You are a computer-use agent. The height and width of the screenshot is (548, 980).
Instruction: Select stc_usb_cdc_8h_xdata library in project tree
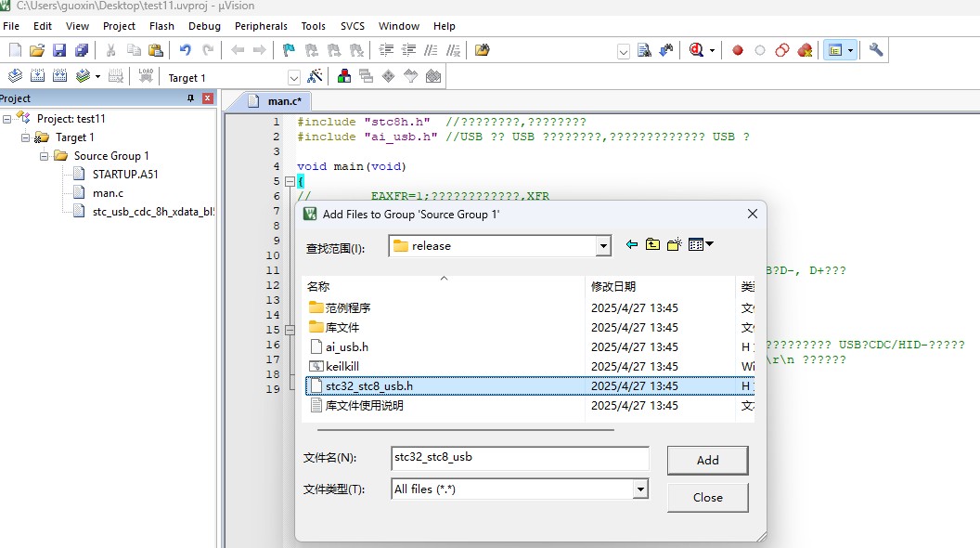[x=153, y=212]
